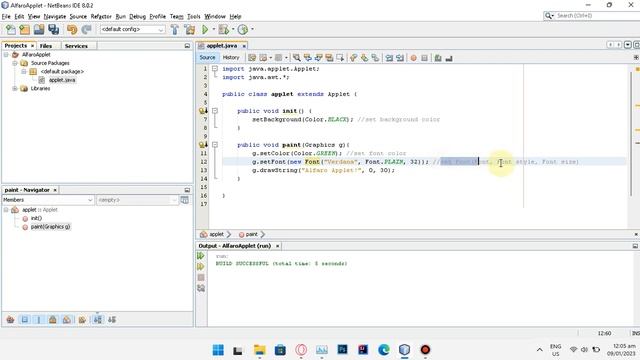Screen dimensions: 640x360
Task: Collapse the AlfaroApplet project node
Action: click(6, 54)
